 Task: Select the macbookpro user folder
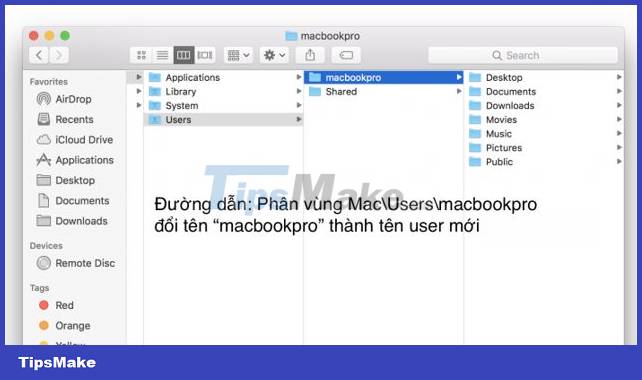[384, 77]
